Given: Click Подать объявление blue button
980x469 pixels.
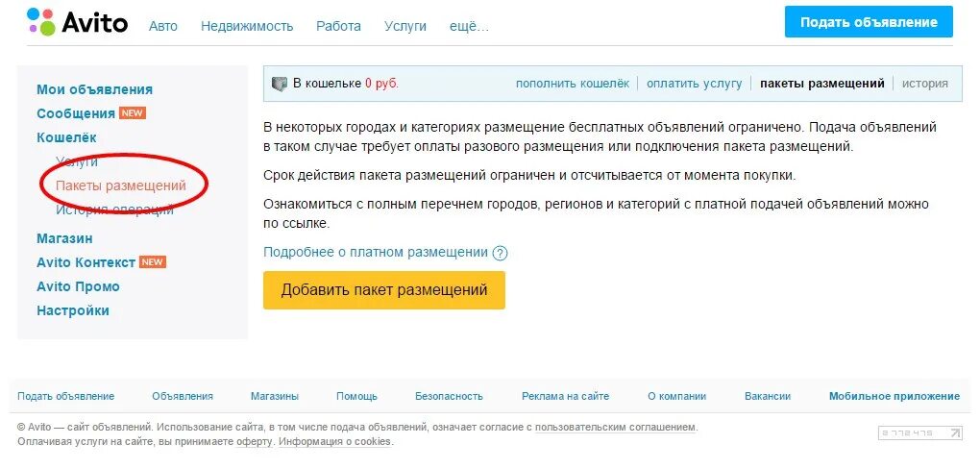Looking at the screenshot, I should click(x=869, y=22).
